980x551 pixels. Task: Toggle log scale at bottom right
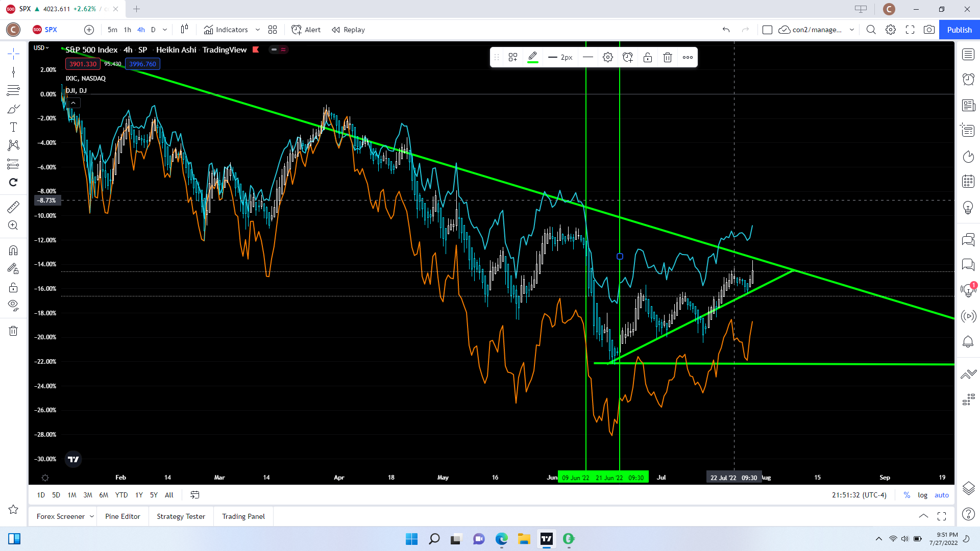[x=922, y=495]
